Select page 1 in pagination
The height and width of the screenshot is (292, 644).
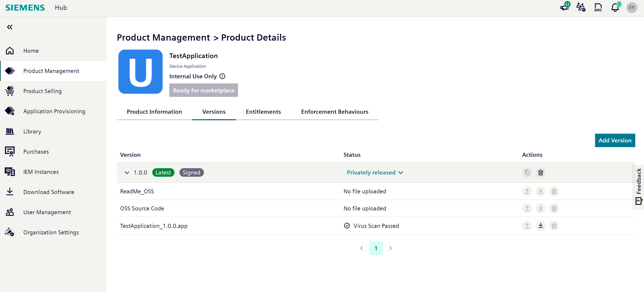[x=376, y=248]
